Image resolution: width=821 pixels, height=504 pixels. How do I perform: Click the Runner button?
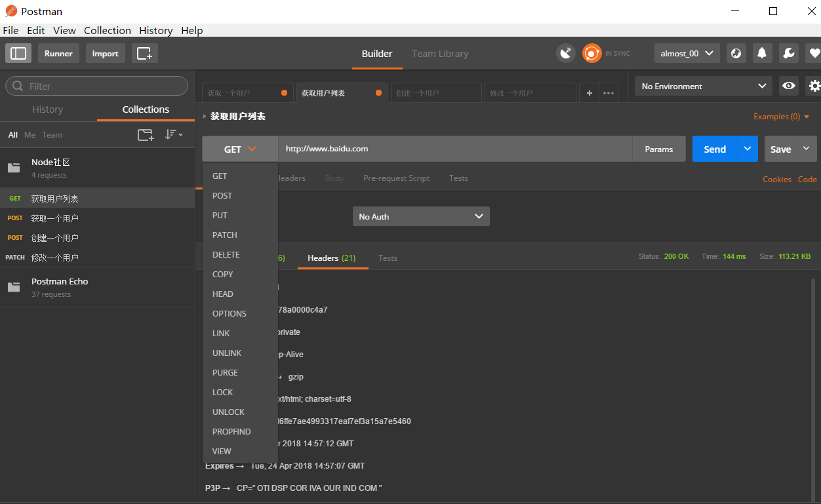[58, 53]
